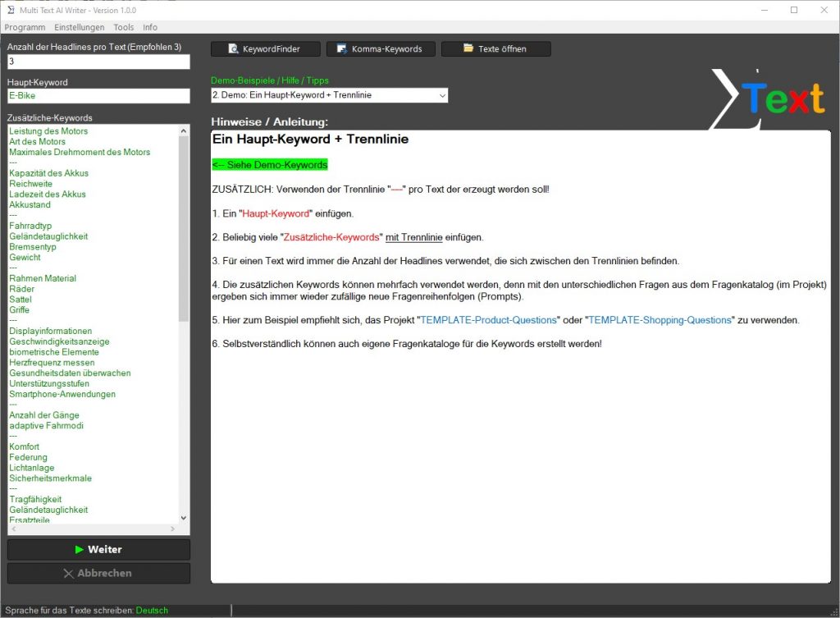Click the TEMPLATE-Product-Questions link

pos(488,320)
